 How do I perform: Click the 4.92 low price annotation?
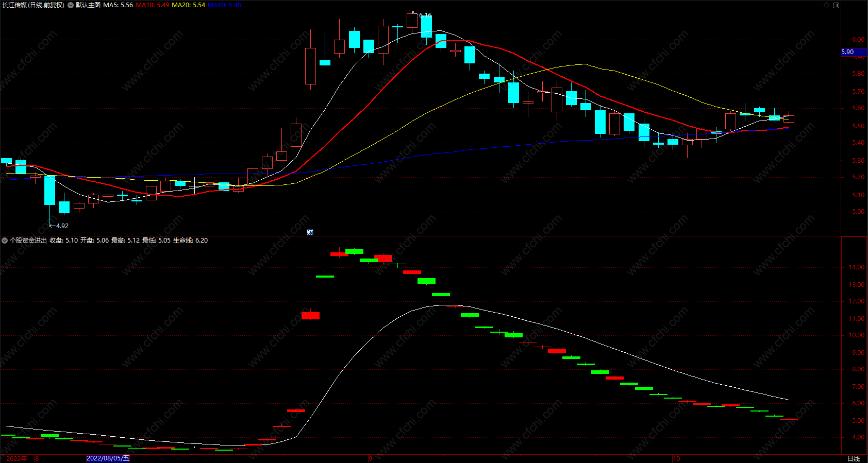tap(62, 226)
